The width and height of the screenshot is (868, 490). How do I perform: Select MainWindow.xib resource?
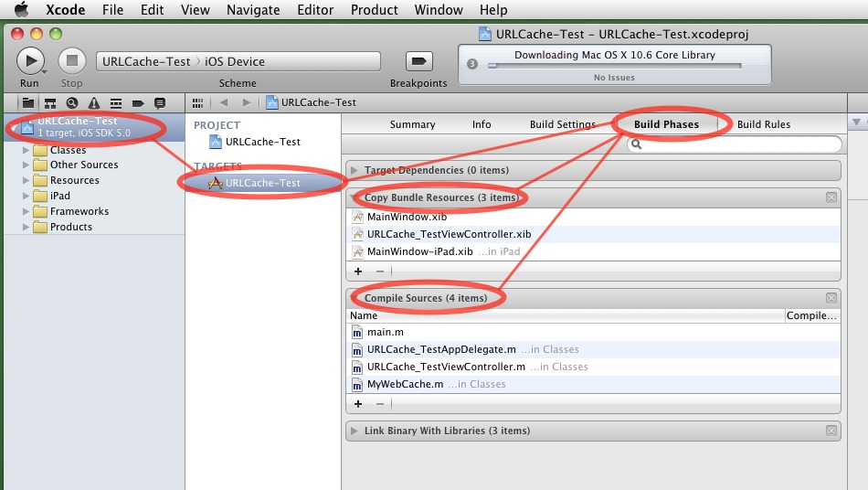[x=593, y=217]
